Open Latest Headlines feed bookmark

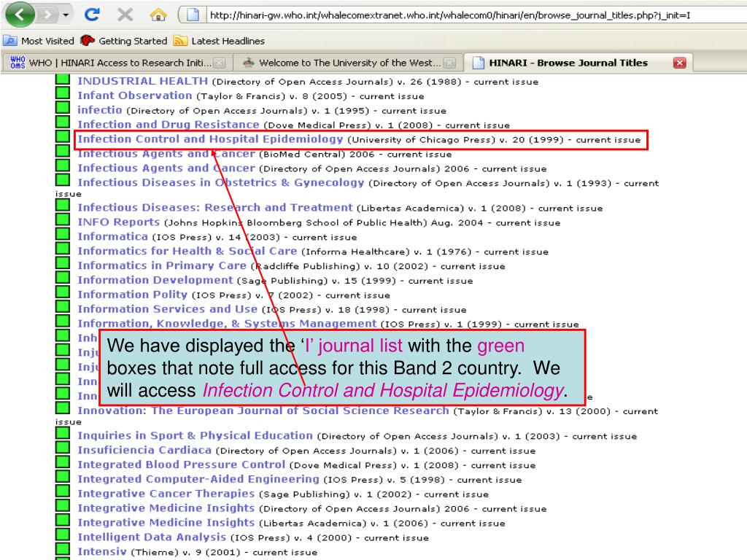[219, 41]
